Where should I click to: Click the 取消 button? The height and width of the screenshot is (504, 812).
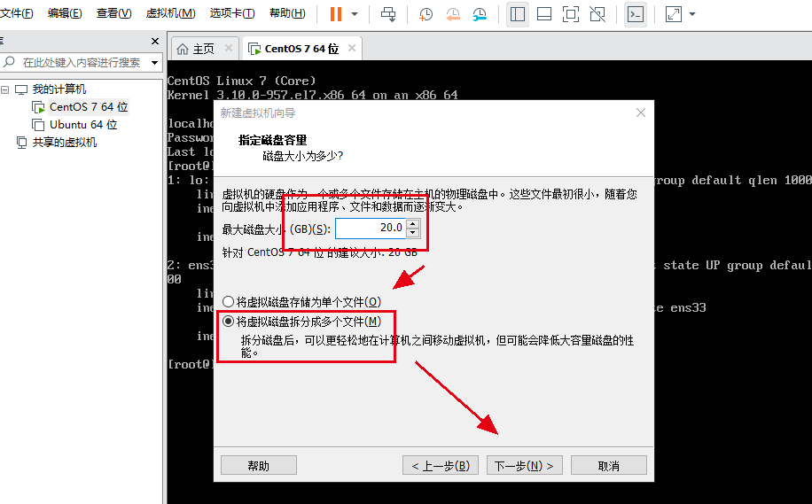[608, 465]
